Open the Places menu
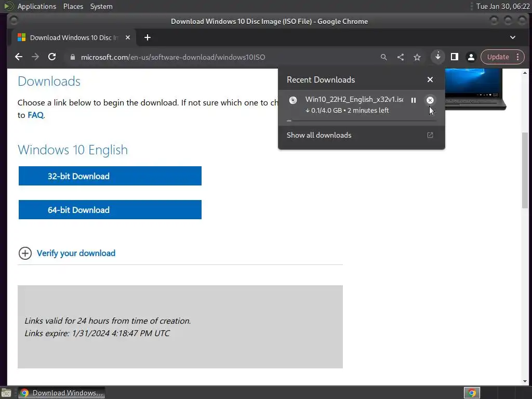The width and height of the screenshot is (532, 399). pyautogui.click(x=73, y=6)
